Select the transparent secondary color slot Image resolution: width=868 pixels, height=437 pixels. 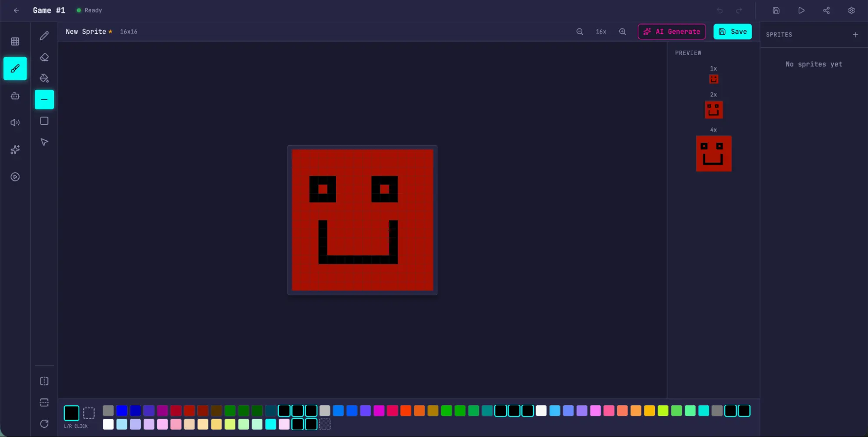point(89,413)
